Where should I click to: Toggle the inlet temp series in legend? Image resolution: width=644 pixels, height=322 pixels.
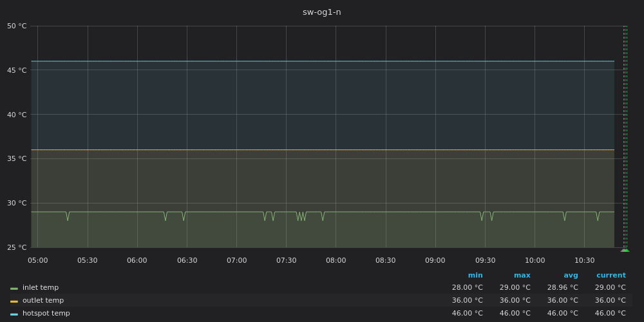pyautogui.click(x=41, y=288)
